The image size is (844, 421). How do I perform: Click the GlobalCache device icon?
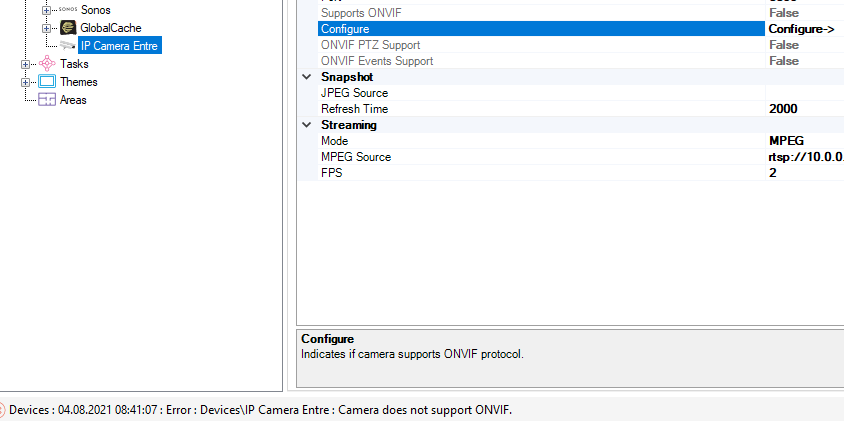pos(68,28)
